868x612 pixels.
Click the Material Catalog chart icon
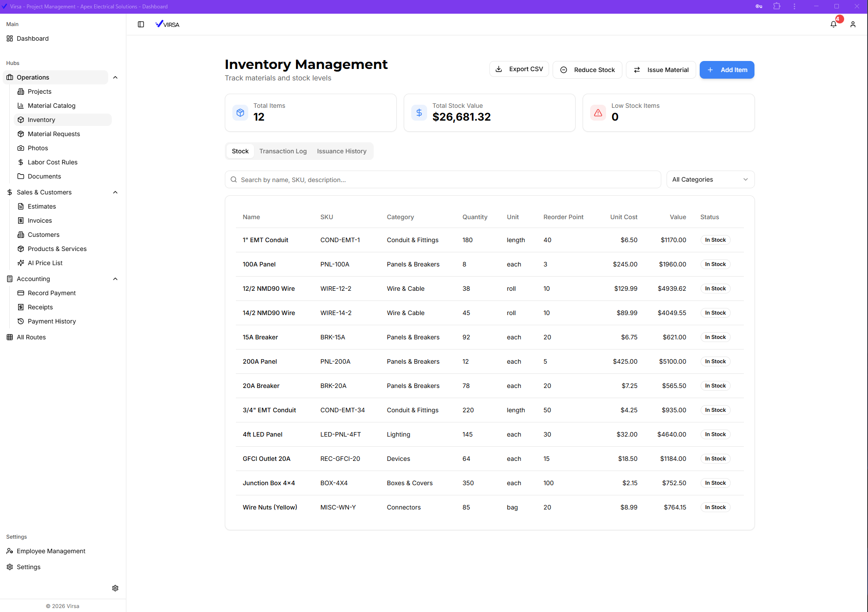[x=21, y=106]
